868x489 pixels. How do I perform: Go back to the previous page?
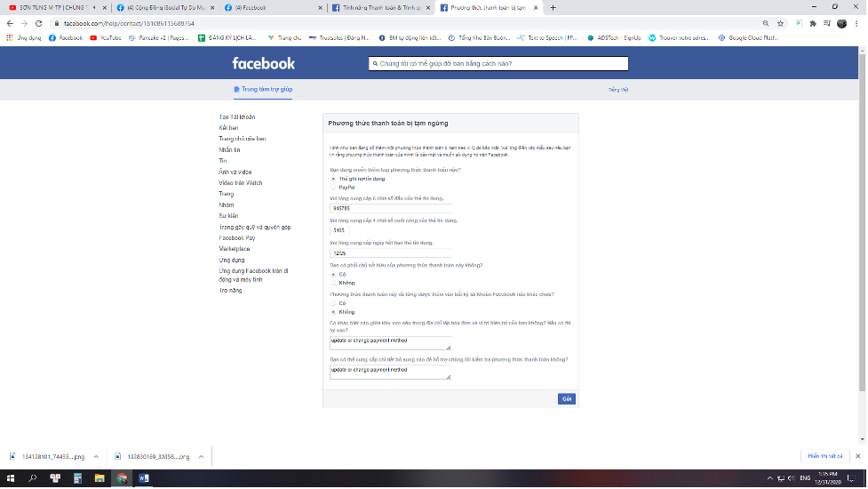[x=10, y=23]
